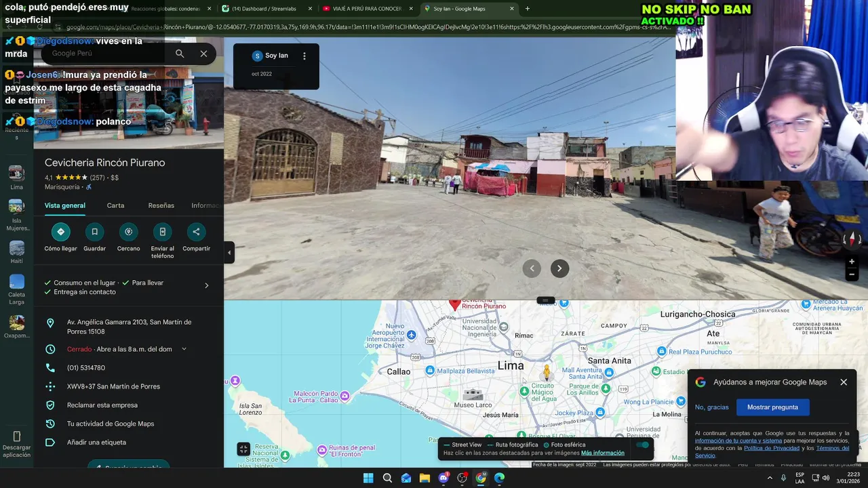The height and width of the screenshot is (488, 868).
Task: Open the Lima recent item in sidebar
Action: (16, 178)
